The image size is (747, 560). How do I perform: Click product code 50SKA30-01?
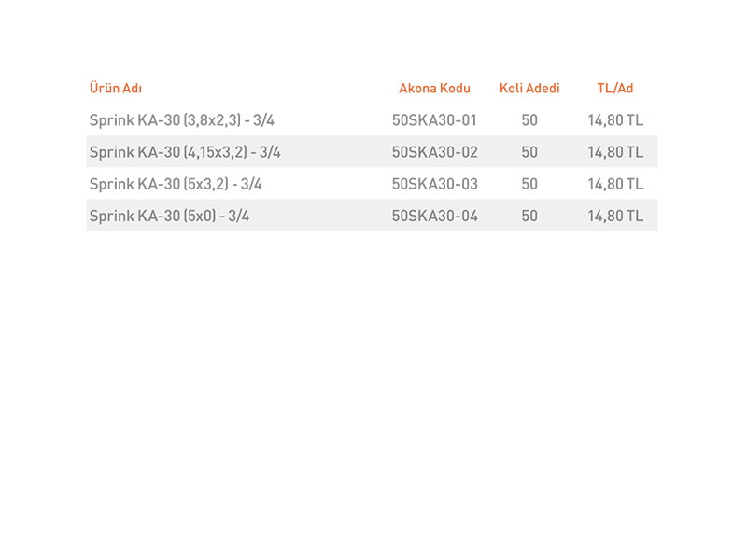[434, 120]
